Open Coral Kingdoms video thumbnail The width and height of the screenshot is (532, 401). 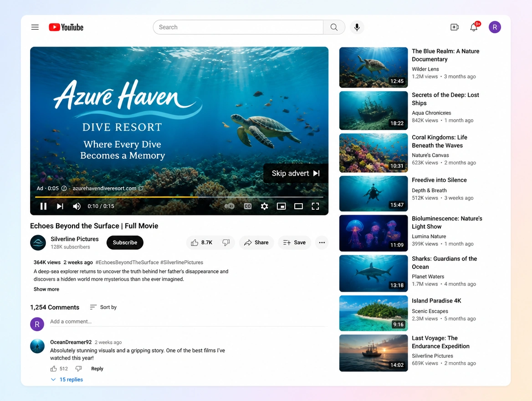[373, 153]
